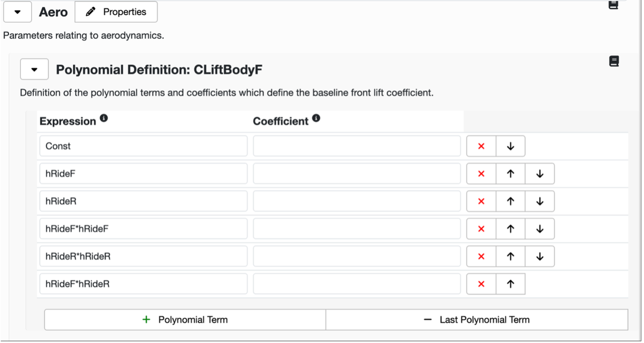The height and width of the screenshot is (343, 644).
Task: Select the hRideR expression field
Action: click(x=143, y=201)
